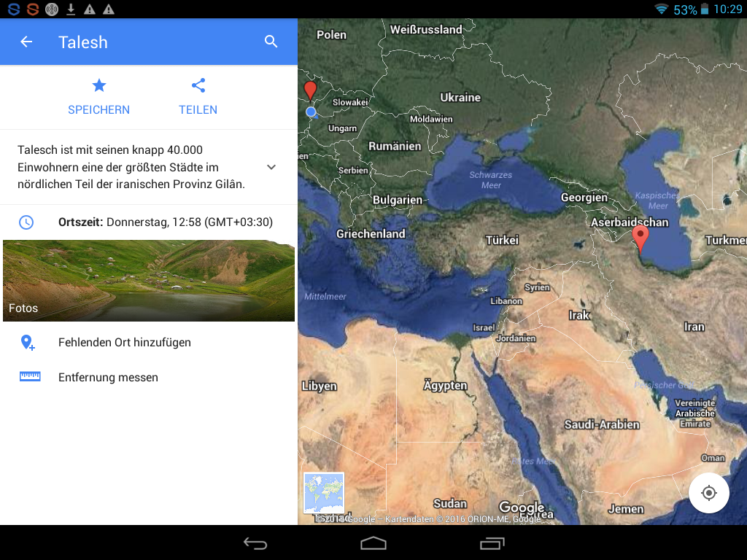Tap the red pin near Aserbaidschan

[x=640, y=238]
